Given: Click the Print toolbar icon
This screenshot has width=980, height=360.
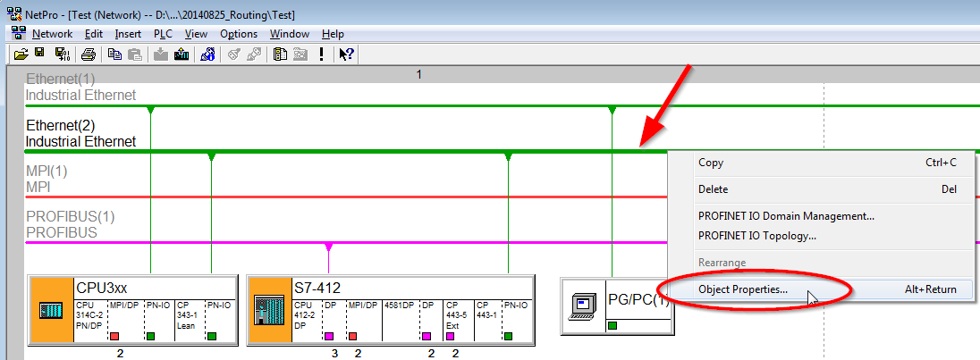Looking at the screenshot, I should [89, 54].
